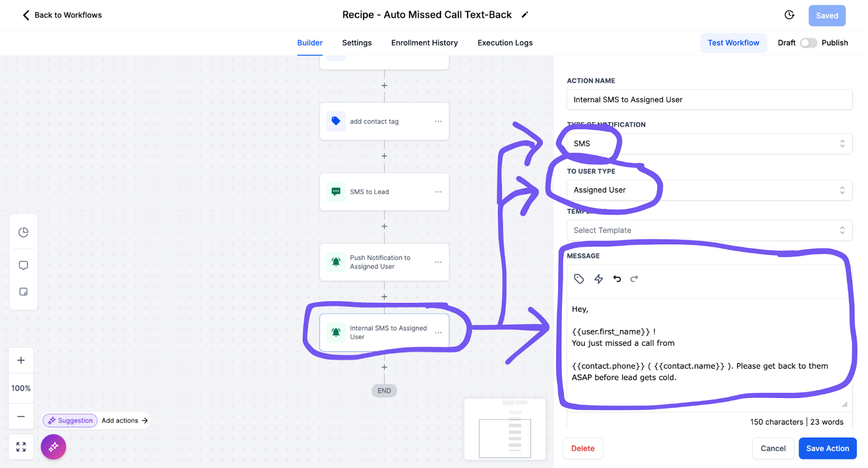Image resolution: width=868 pixels, height=468 pixels.
Task: Open Select Template dropdown
Action: pos(709,231)
